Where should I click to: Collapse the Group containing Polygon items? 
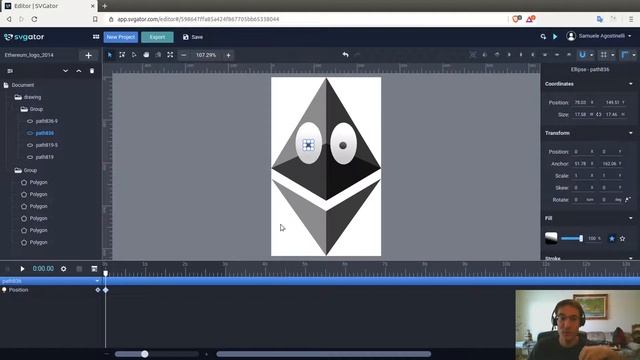(x=18, y=170)
